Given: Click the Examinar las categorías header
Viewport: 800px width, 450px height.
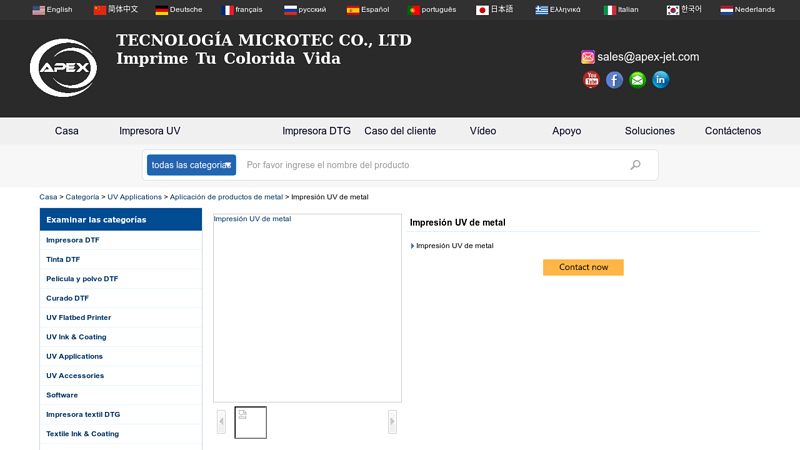Looking at the screenshot, I should coord(121,219).
